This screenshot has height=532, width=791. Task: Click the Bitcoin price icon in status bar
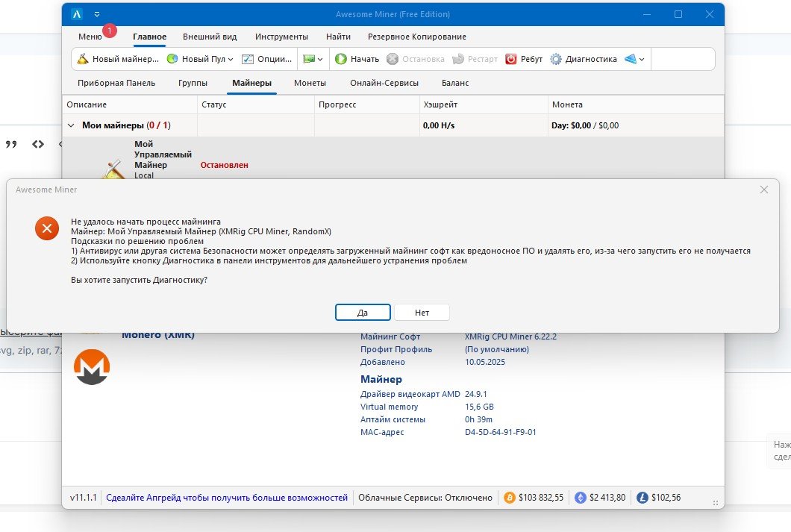(510, 498)
